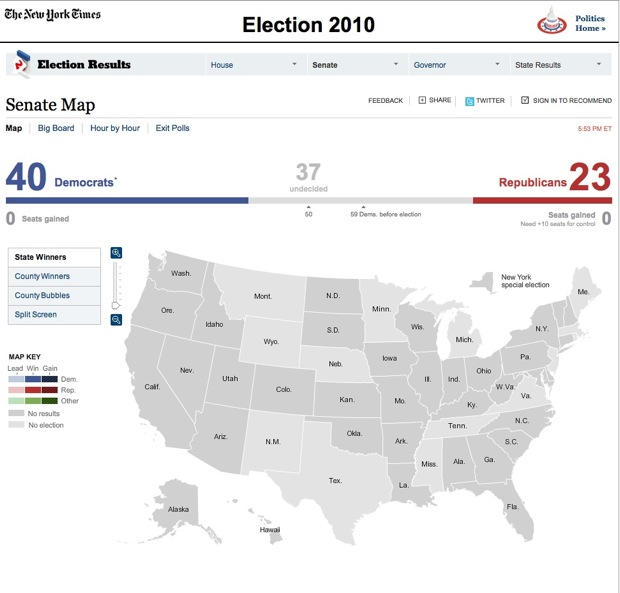Click the Twitter bird icon

pos(469,101)
